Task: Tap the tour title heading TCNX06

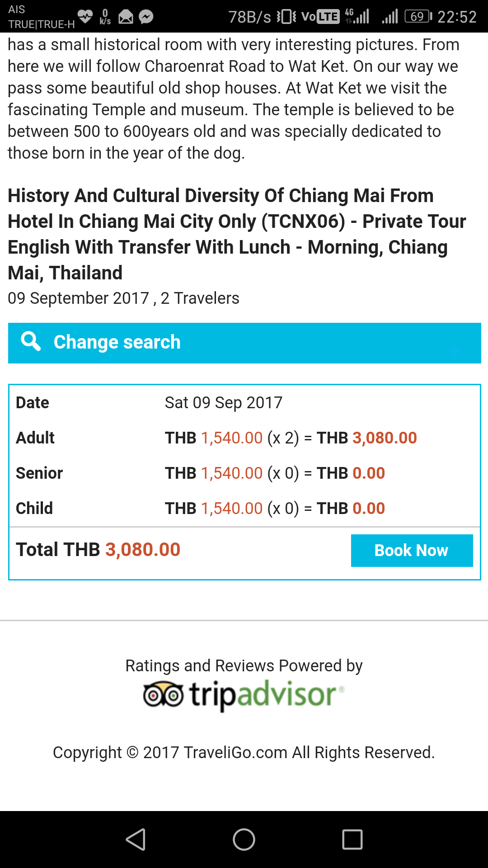Action: point(236,234)
